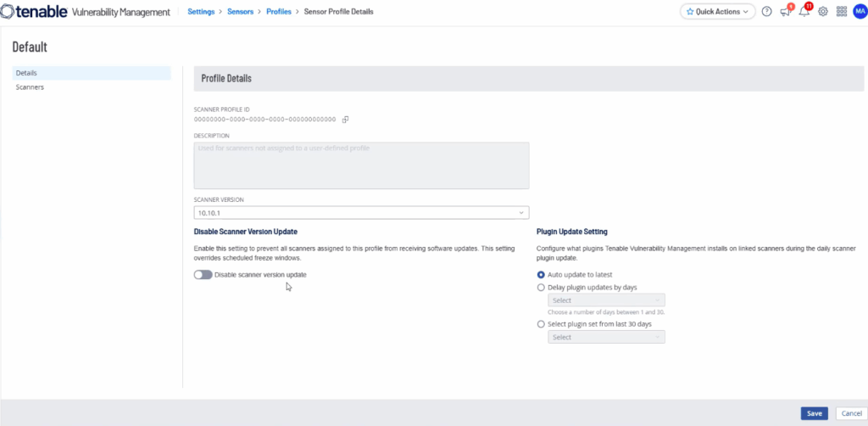The image size is (868, 426).
Task: Open the settings gear icon
Action: pyautogui.click(x=822, y=12)
